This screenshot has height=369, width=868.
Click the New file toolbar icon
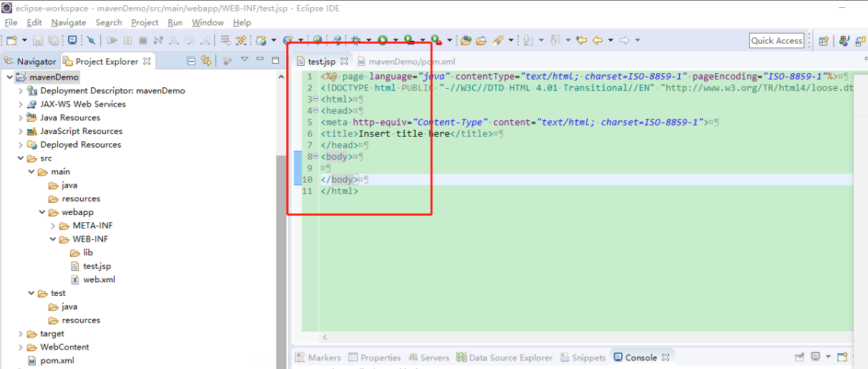11,41
